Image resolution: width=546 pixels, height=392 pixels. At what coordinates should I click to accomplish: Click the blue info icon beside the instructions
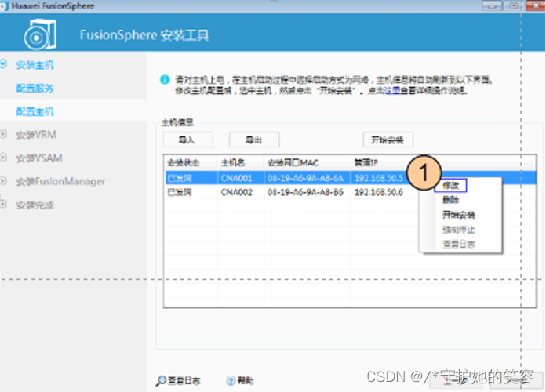click(x=165, y=80)
